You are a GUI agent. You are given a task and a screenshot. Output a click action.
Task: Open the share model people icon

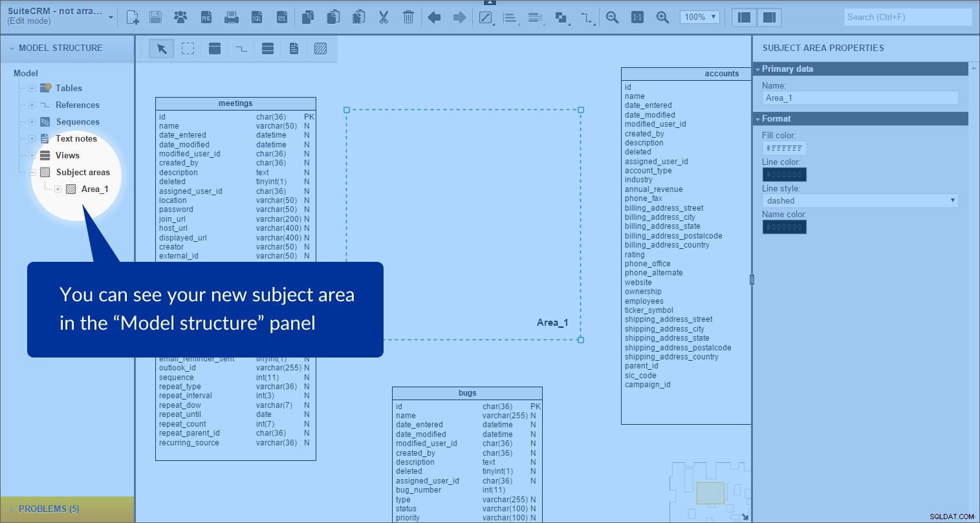click(180, 17)
